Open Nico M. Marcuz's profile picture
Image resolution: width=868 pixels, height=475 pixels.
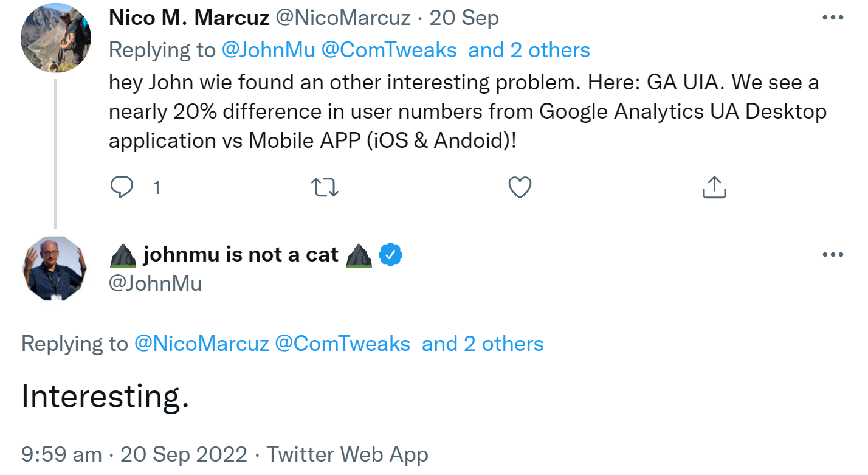point(55,37)
